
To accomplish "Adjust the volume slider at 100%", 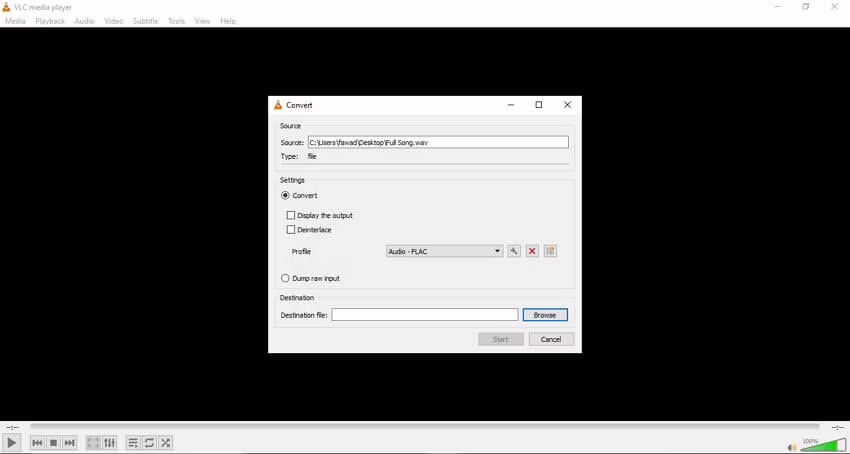I will pyautogui.click(x=823, y=445).
